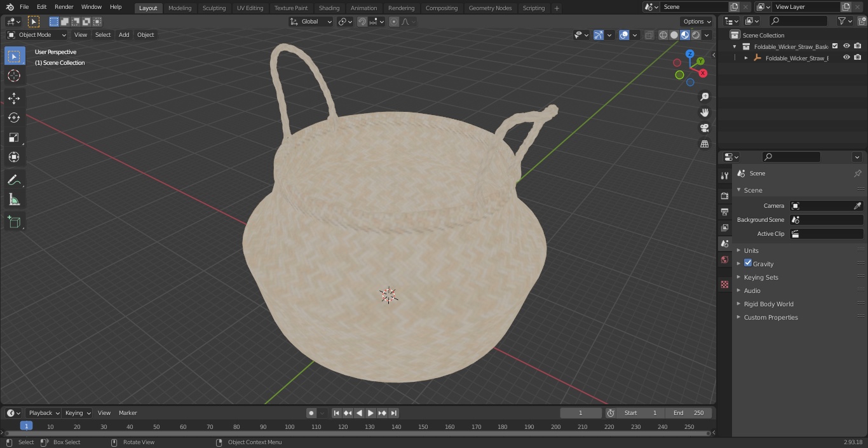Open the Keying dropdown in timeline
Screen dimensions: 868x448
click(x=78, y=413)
